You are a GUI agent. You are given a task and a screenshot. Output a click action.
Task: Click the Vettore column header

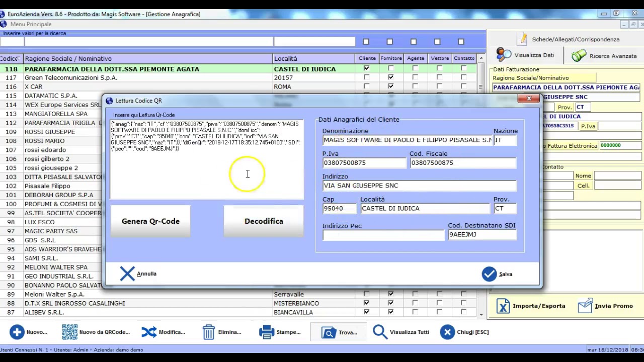[x=440, y=58]
